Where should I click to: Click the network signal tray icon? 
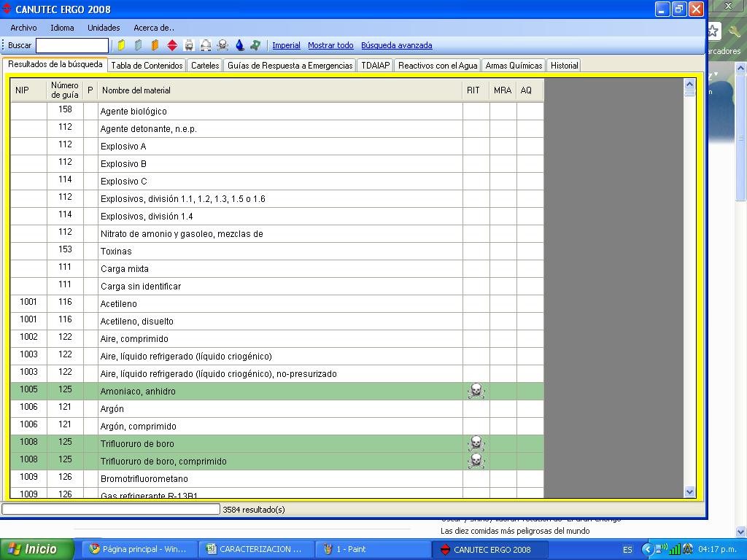coord(674,549)
